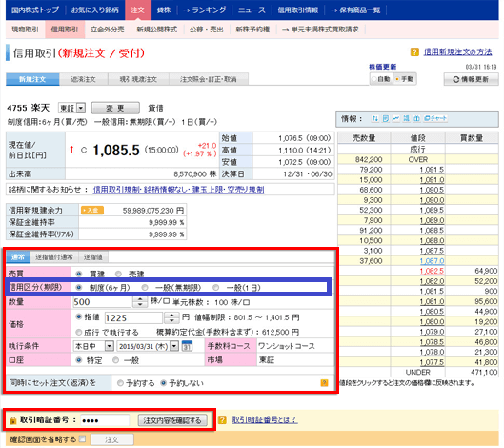Select 買建 buy radio button
Viewport: 504px width, 448px height.
(78, 274)
